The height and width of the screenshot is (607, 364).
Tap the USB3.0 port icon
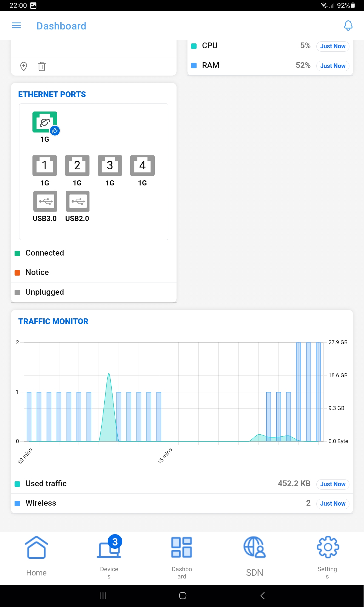pyautogui.click(x=45, y=201)
